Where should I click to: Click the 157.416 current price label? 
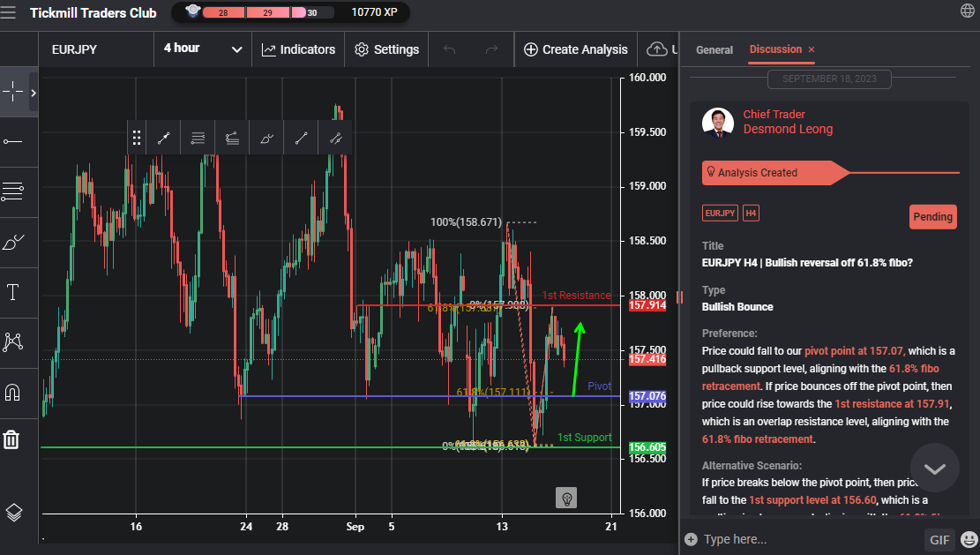647,359
